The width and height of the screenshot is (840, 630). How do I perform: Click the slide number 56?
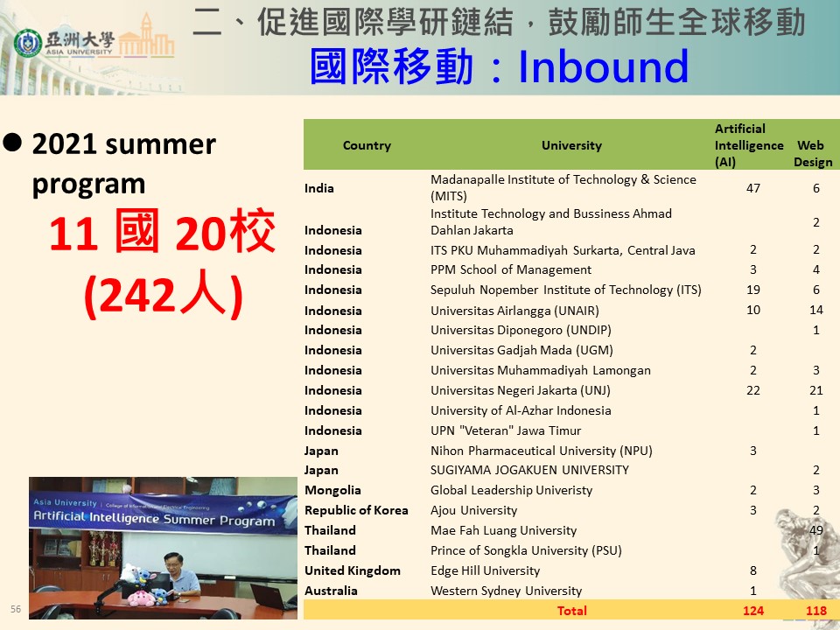[16, 609]
